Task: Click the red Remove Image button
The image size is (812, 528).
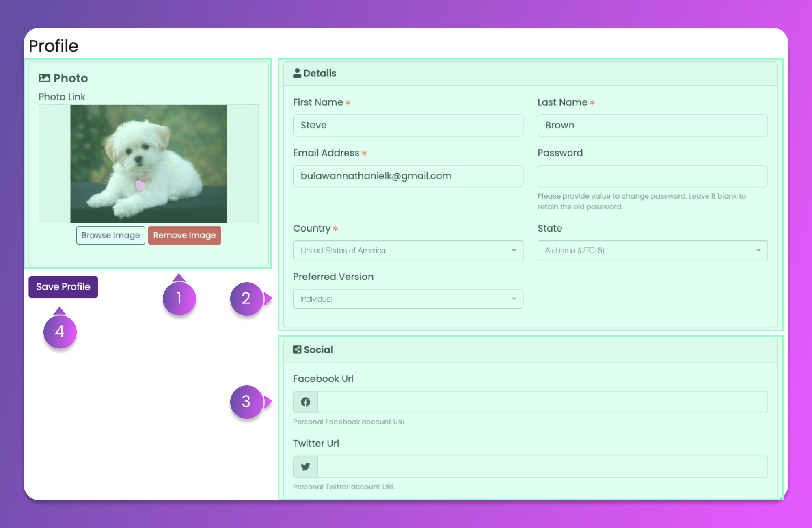Action: (x=184, y=236)
